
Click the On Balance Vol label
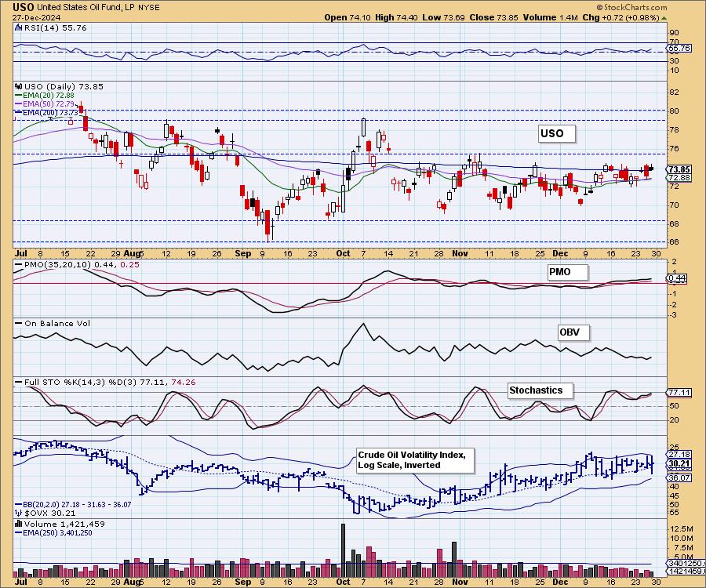tap(56, 323)
